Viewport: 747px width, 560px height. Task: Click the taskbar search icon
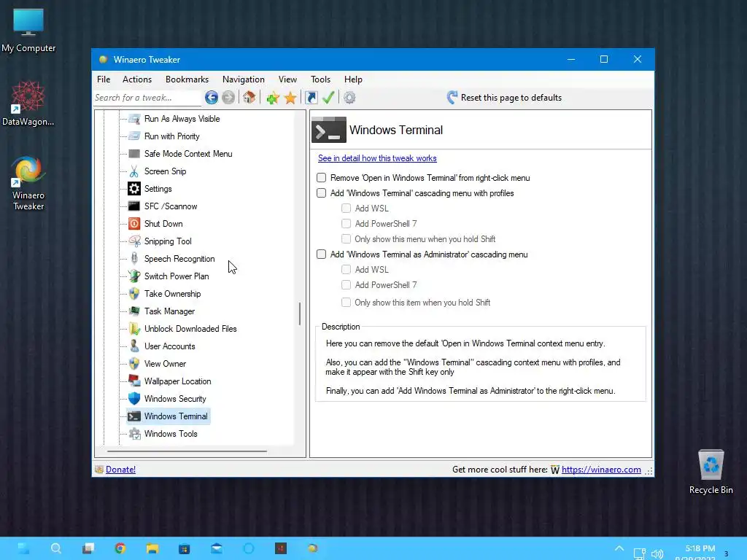coord(55,548)
